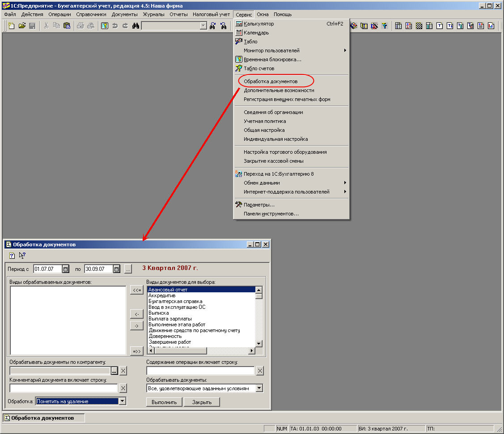Image resolution: width=504 pixels, height=434 pixels.
Task: Clear the counterparty field with X button
Action: 123,371
